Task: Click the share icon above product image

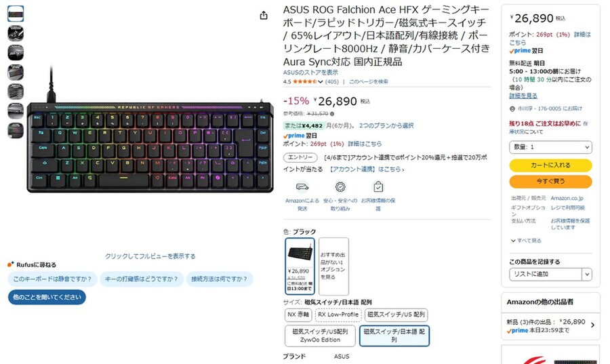Action: [264, 15]
